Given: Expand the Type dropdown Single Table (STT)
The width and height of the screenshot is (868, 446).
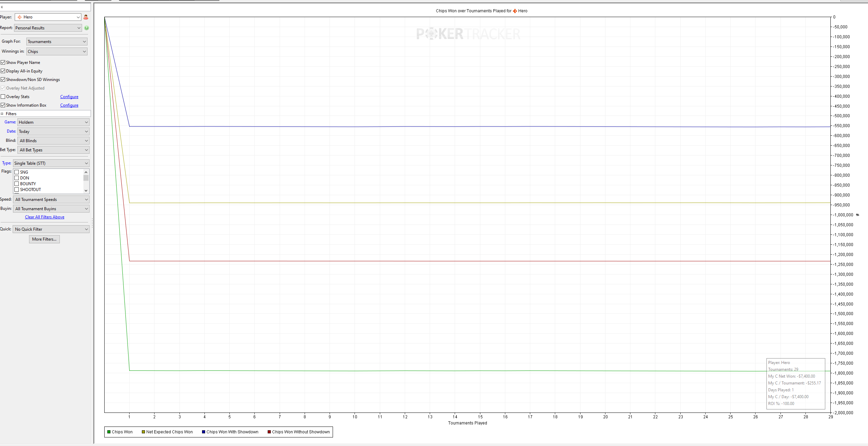Looking at the screenshot, I should coord(51,163).
